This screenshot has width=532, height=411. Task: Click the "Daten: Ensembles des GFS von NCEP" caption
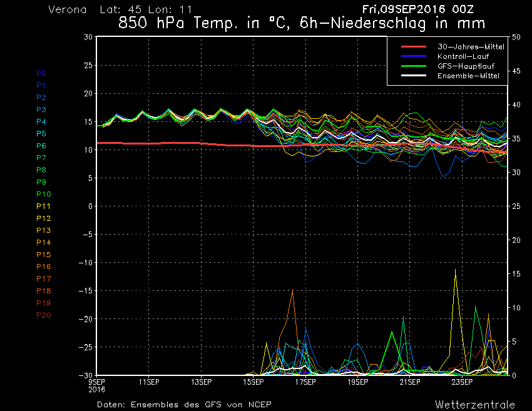[184, 405]
